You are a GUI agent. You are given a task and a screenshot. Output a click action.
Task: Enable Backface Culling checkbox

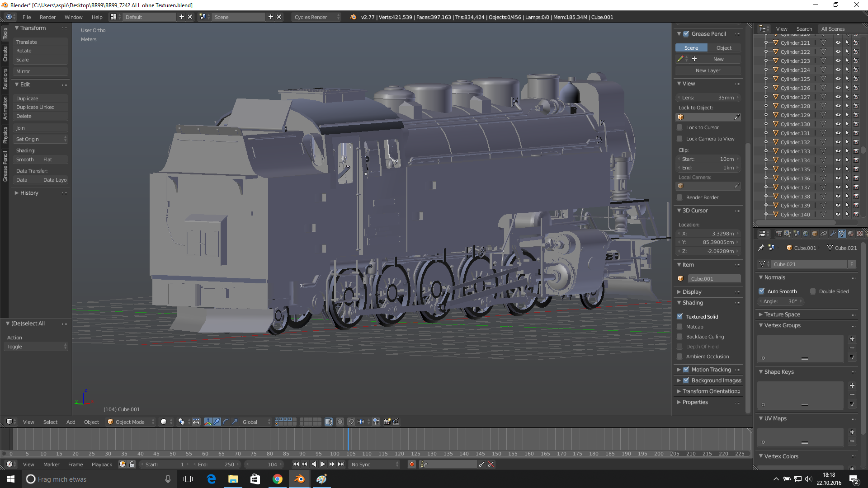tap(679, 336)
